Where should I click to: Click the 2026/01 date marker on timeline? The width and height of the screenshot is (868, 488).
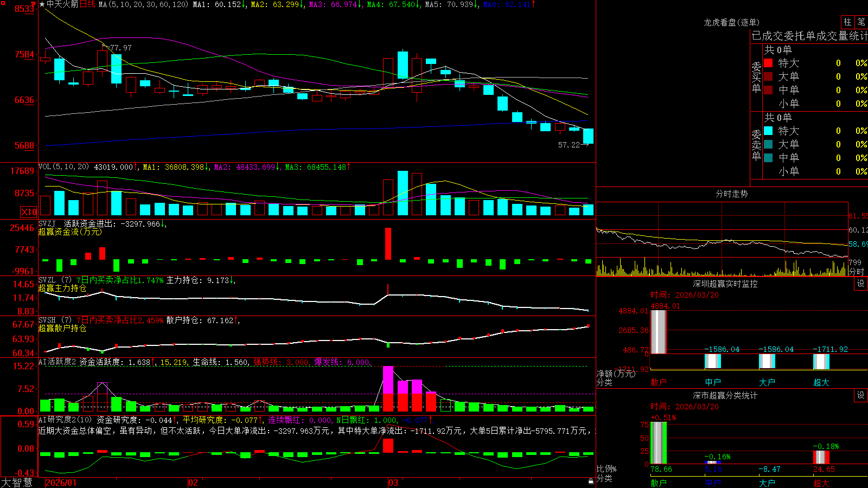click(x=61, y=483)
